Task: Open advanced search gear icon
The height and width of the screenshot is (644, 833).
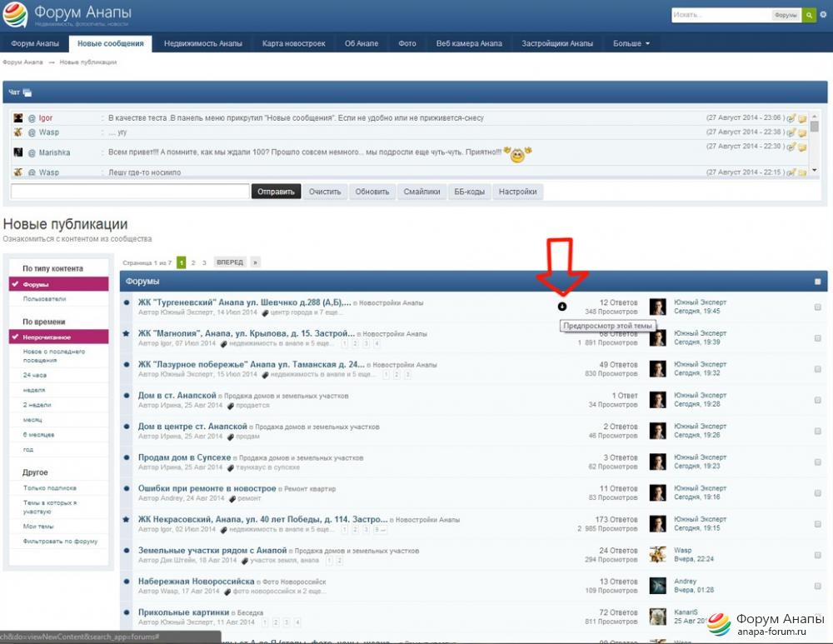Action: (823, 15)
